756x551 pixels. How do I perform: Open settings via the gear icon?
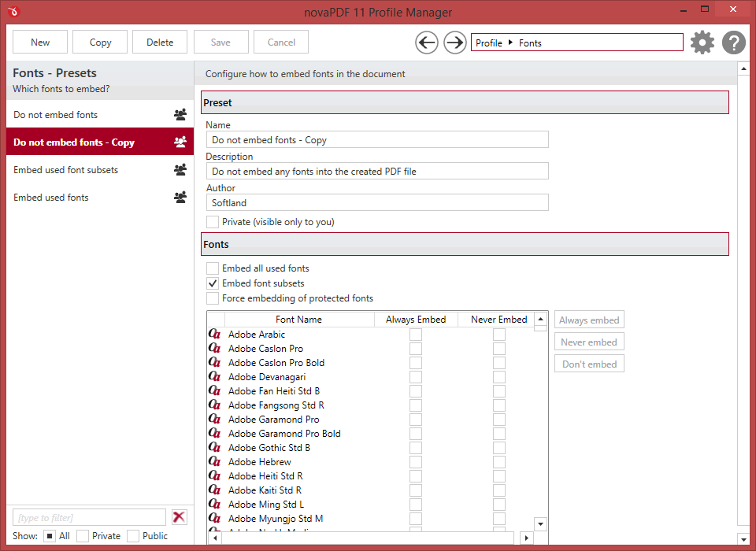702,43
